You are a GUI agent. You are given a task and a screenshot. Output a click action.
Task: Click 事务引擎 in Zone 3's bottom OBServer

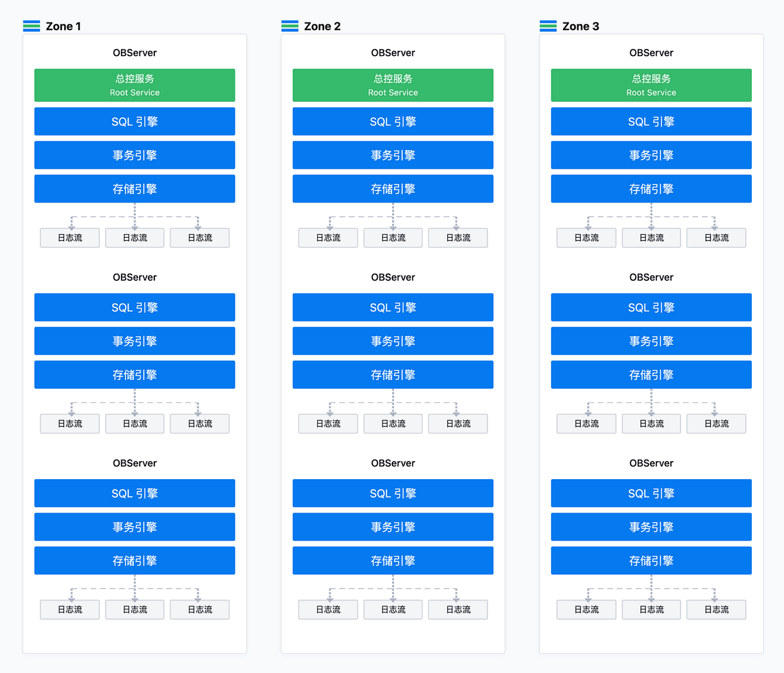point(651,527)
